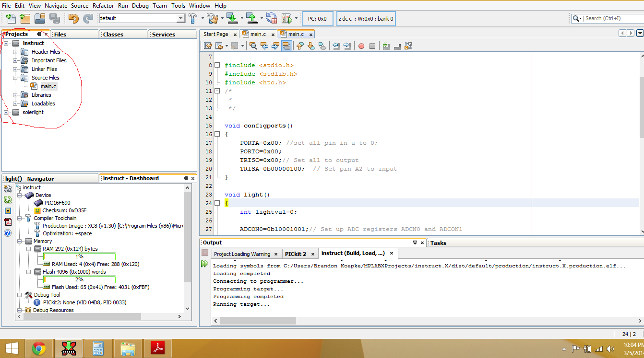Select main.c in Source Files tree
644x358 pixels.
pyautogui.click(x=48, y=86)
